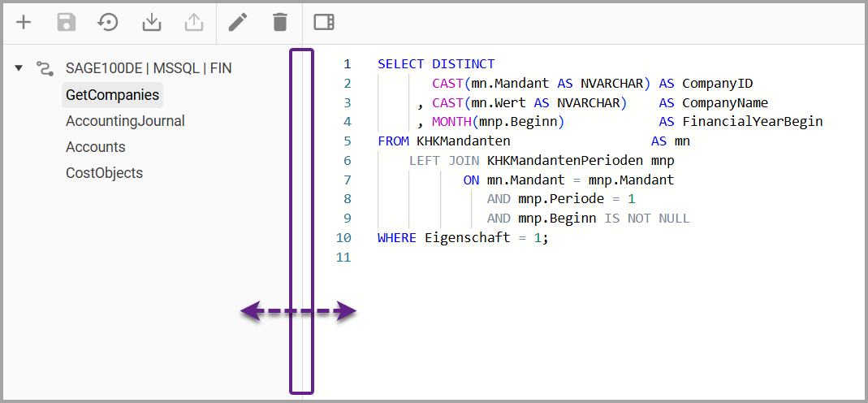Click the save disk icon
Image resolution: width=868 pixels, height=403 pixels.
tap(66, 22)
